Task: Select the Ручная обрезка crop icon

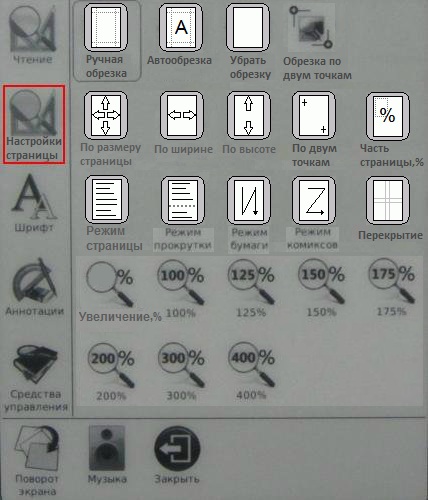Action: click(x=105, y=27)
